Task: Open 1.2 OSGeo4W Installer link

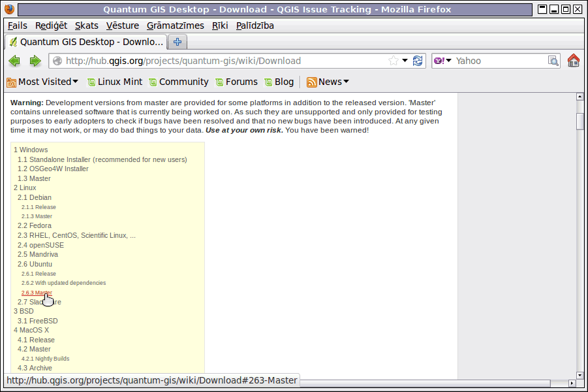Action: 53,169
